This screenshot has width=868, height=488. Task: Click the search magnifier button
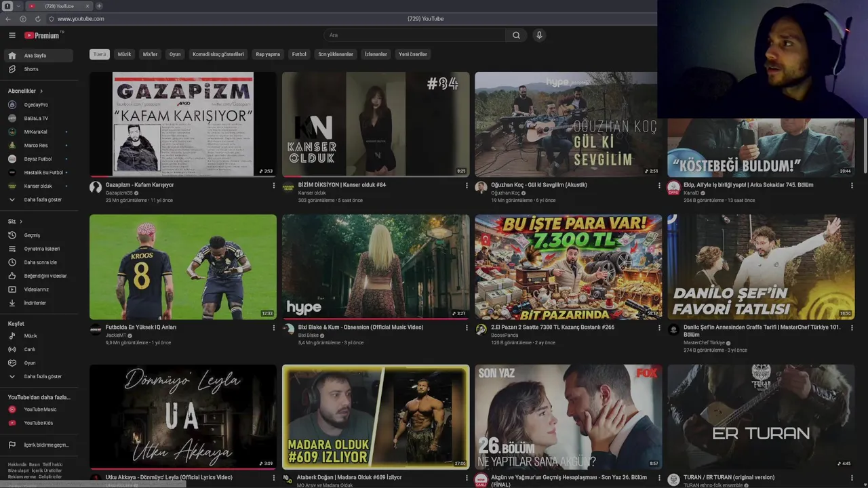516,35
